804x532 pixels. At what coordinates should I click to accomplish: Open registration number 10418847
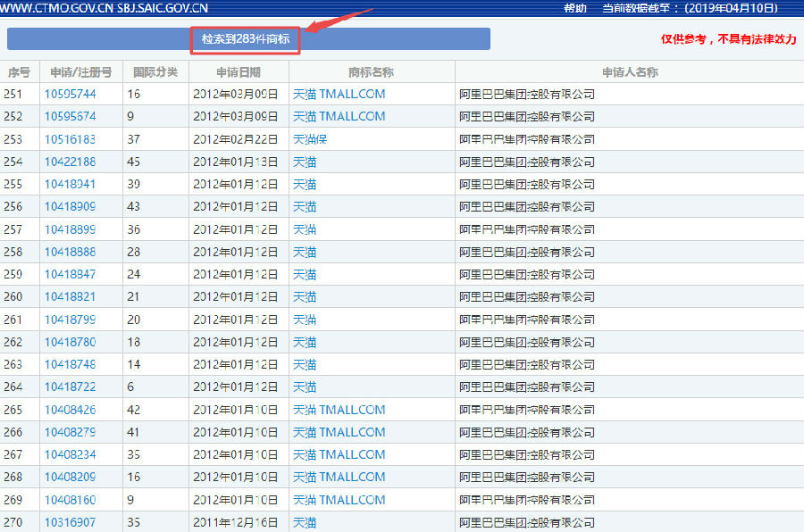coord(71,275)
